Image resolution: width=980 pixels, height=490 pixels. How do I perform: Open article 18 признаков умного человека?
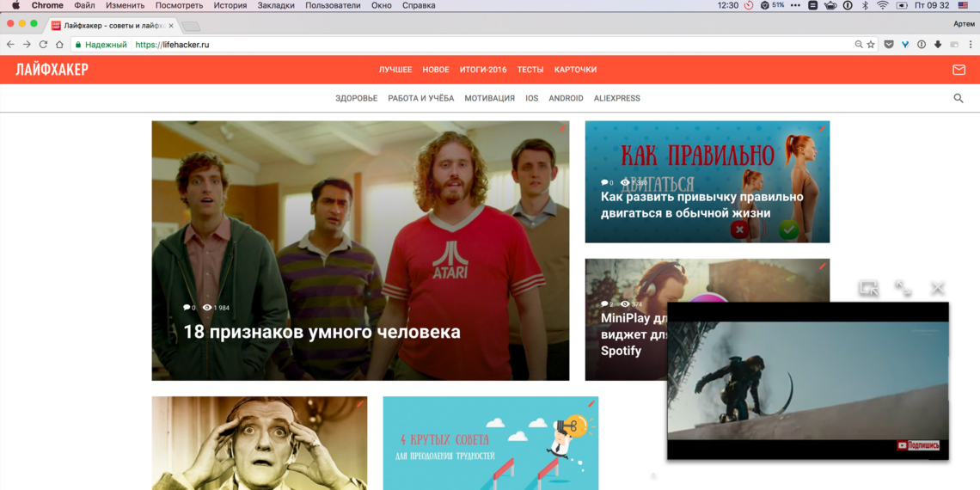[322, 332]
